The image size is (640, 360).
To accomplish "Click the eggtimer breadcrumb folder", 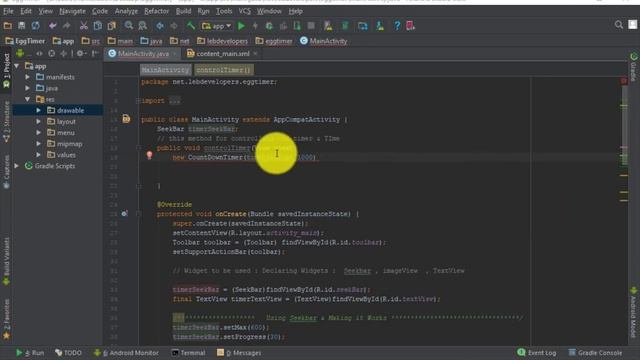I will pyautogui.click(x=274, y=41).
